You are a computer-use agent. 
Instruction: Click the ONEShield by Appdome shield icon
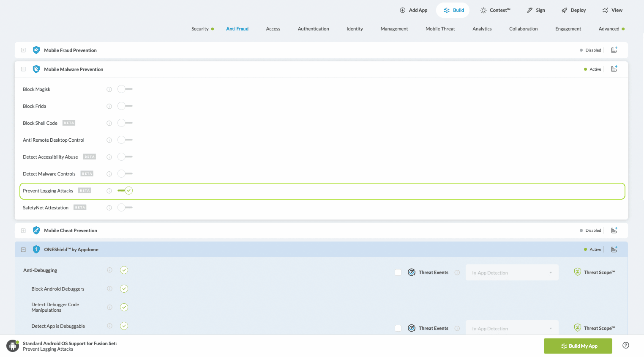click(36, 250)
